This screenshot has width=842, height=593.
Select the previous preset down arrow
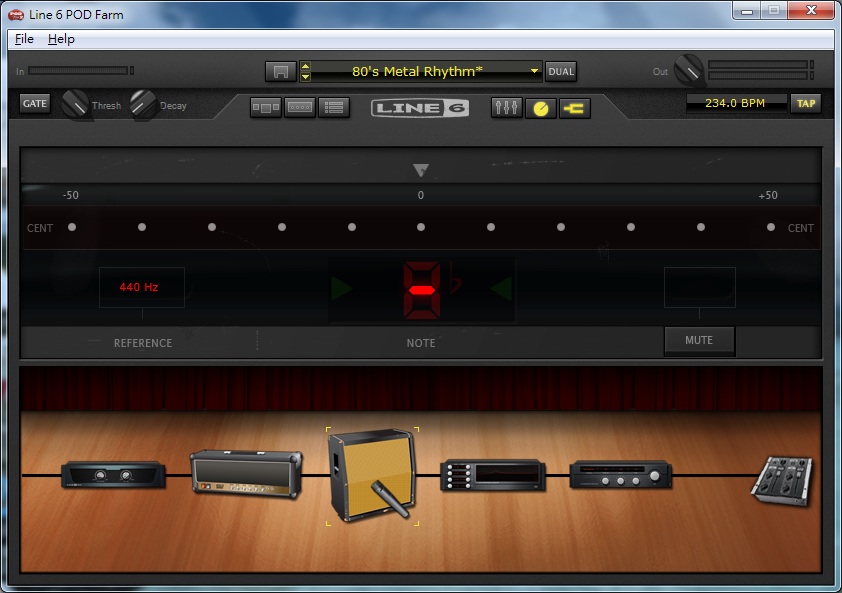click(x=305, y=76)
